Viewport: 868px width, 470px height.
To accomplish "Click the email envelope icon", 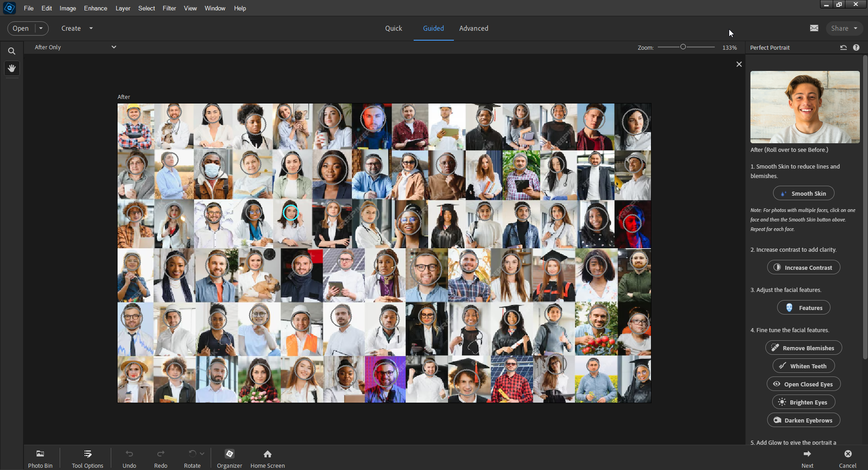I will click(814, 28).
